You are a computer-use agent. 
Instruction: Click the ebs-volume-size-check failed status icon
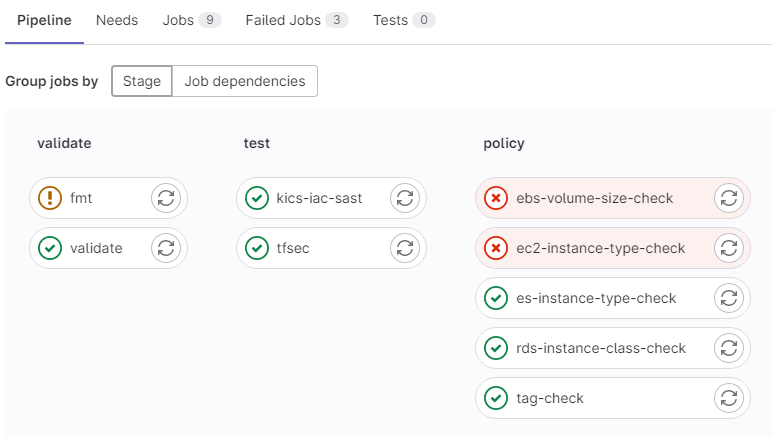tap(496, 198)
